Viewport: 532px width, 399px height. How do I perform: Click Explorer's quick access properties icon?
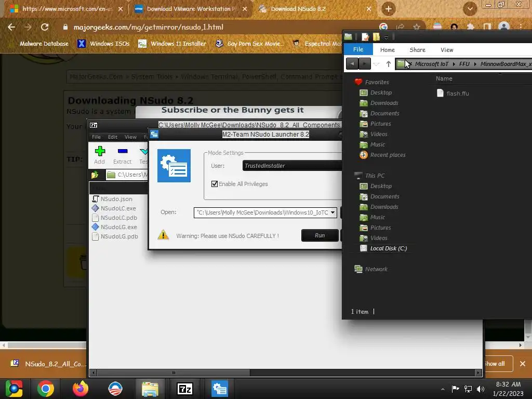click(365, 37)
